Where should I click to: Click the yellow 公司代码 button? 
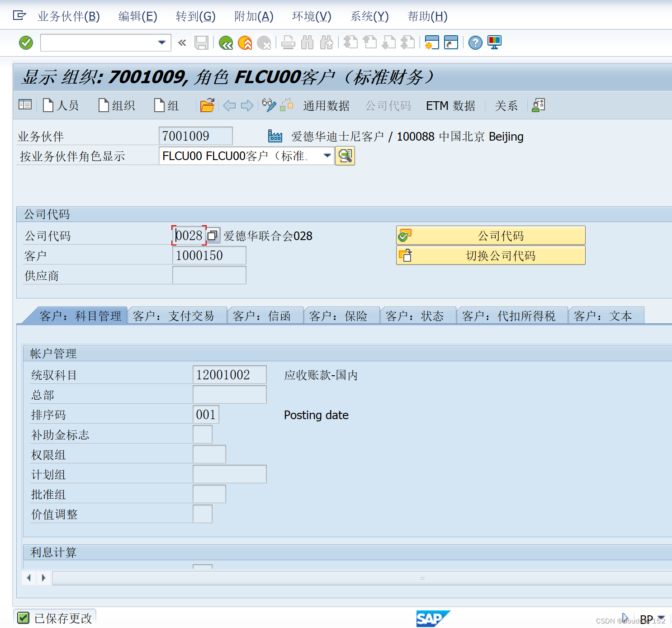(491, 235)
